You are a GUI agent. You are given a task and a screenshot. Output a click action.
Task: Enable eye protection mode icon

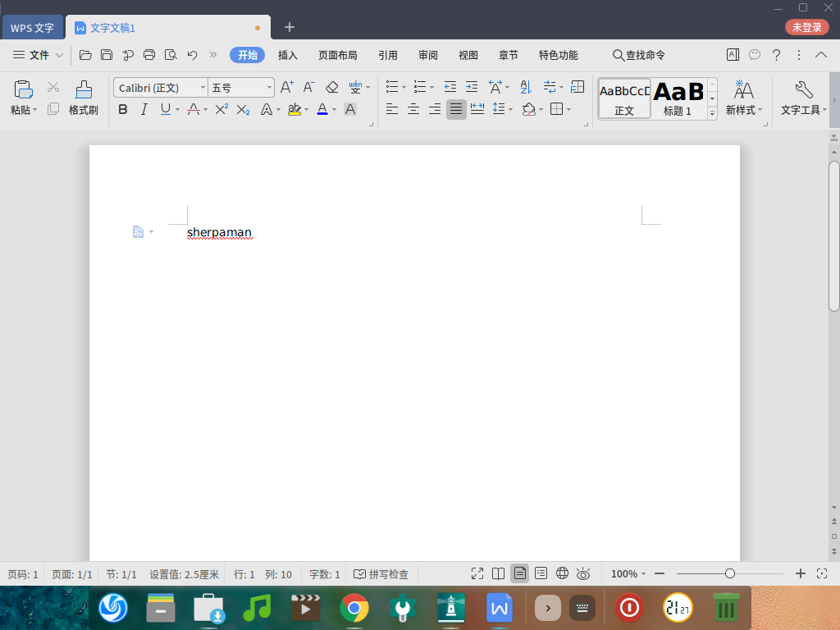[583, 573]
